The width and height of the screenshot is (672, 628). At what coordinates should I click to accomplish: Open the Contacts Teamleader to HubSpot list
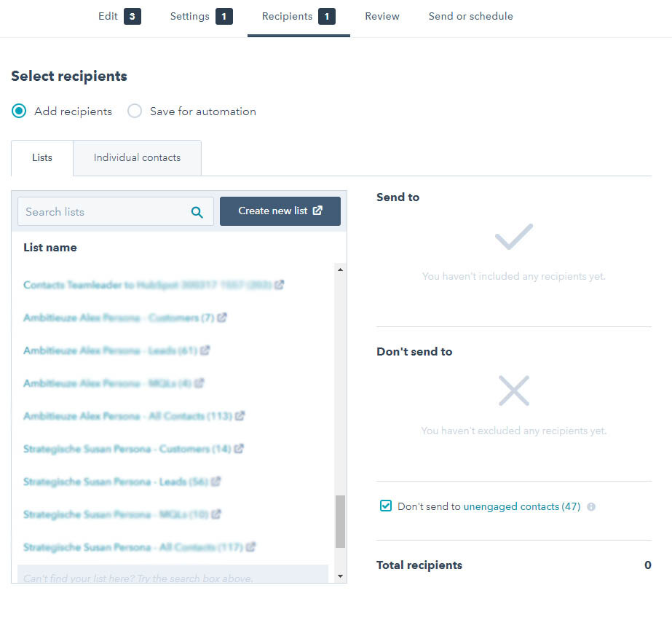click(147, 285)
